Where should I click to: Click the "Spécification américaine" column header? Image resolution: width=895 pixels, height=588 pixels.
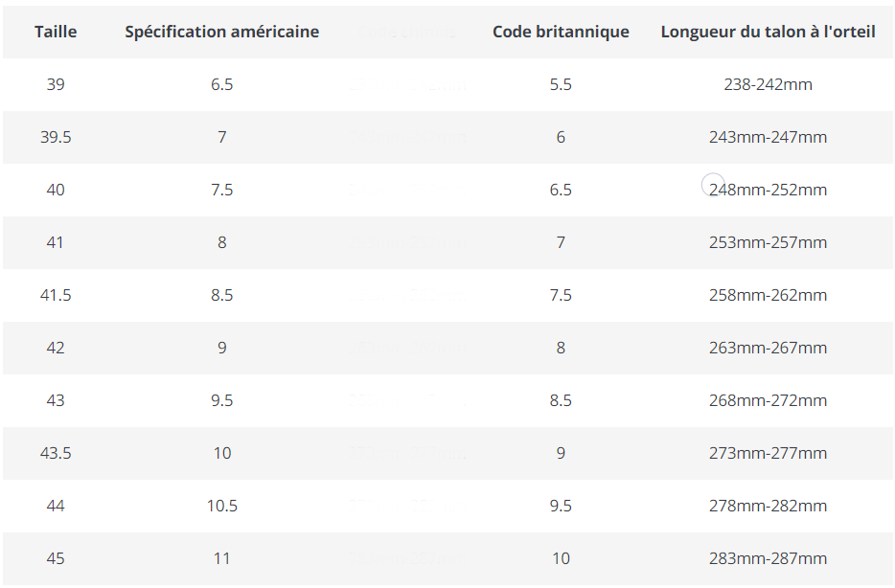coord(221,32)
